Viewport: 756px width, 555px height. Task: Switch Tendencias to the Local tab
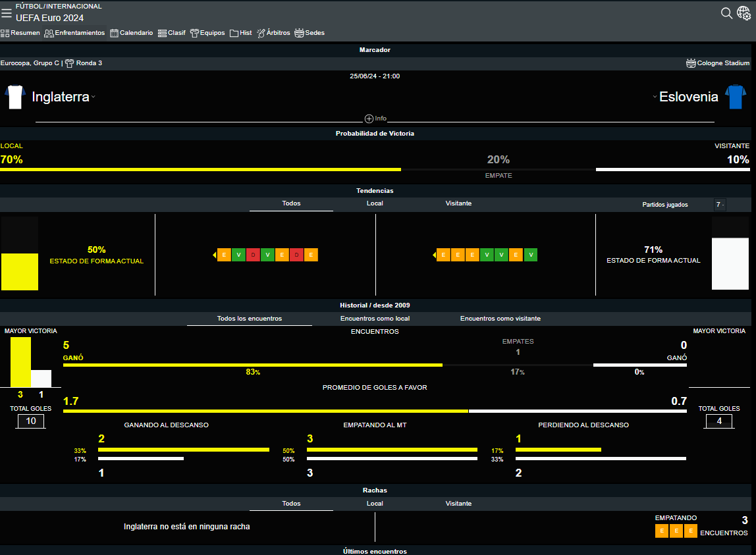coord(375,203)
